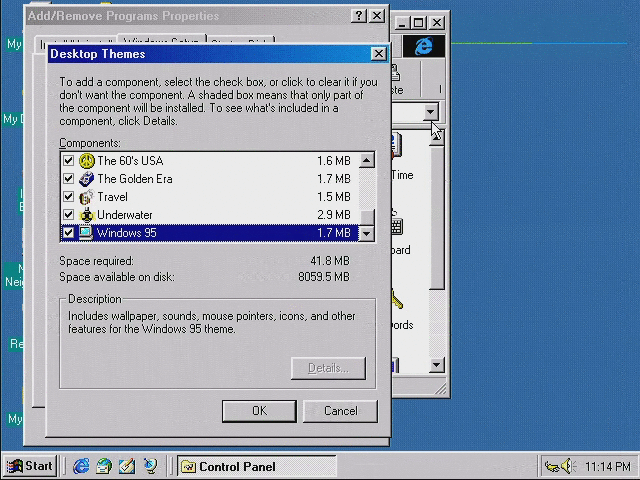Click the volume speaker tray icon
Image resolution: width=640 pixels, height=480 pixels.
tap(568, 466)
